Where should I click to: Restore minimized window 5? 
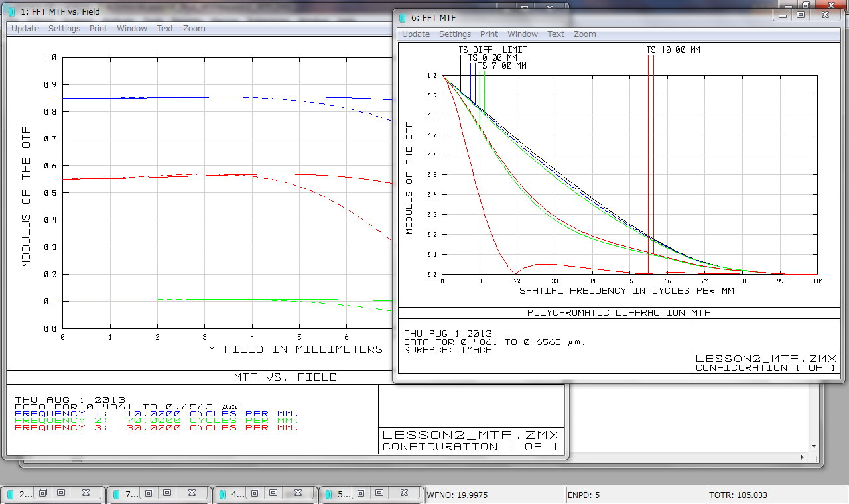(361, 493)
